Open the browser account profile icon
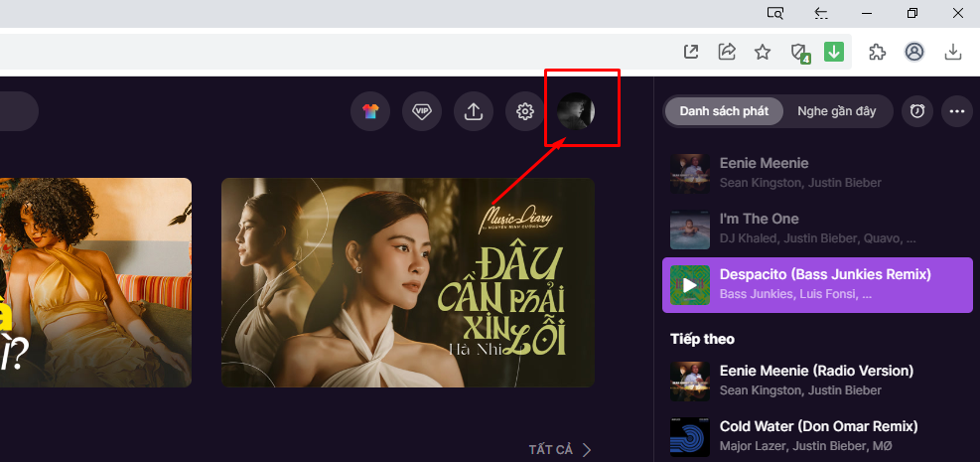The image size is (980, 462). 914,52
